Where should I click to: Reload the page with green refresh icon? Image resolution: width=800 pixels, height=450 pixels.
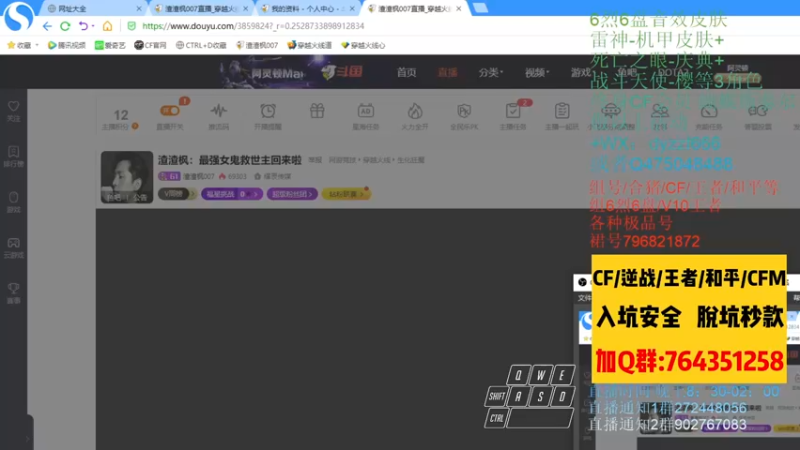point(65,26)
